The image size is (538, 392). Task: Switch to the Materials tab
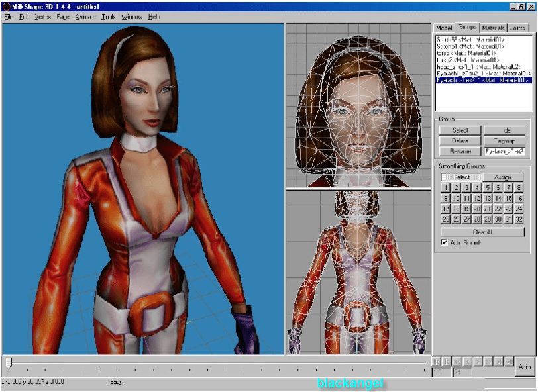[493, 28]
